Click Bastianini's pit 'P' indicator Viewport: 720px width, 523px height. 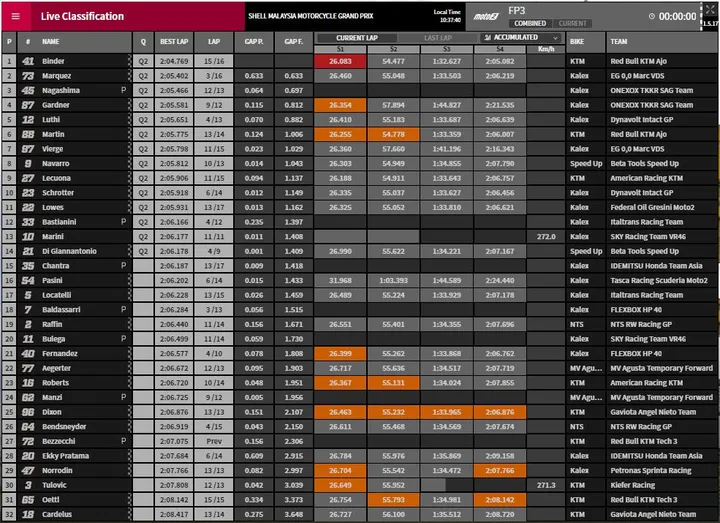[123, 221]
